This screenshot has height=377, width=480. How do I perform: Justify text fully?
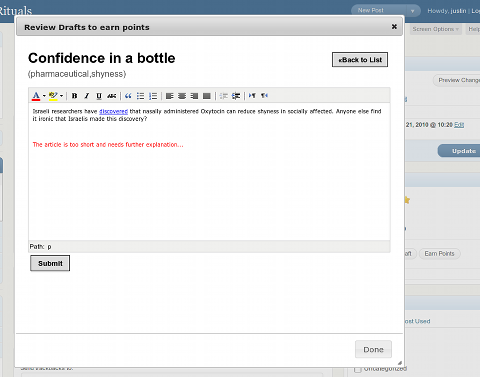point(207,96)
